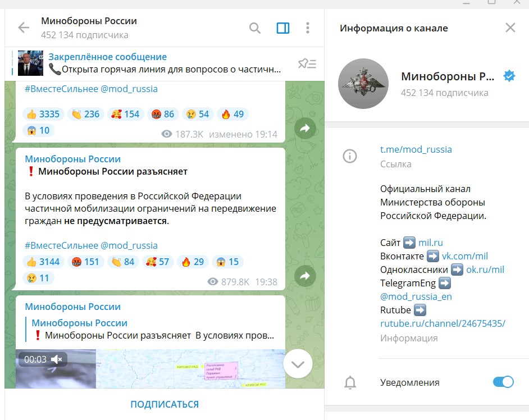Click the shocked reaction with 15

coord(227,262)
